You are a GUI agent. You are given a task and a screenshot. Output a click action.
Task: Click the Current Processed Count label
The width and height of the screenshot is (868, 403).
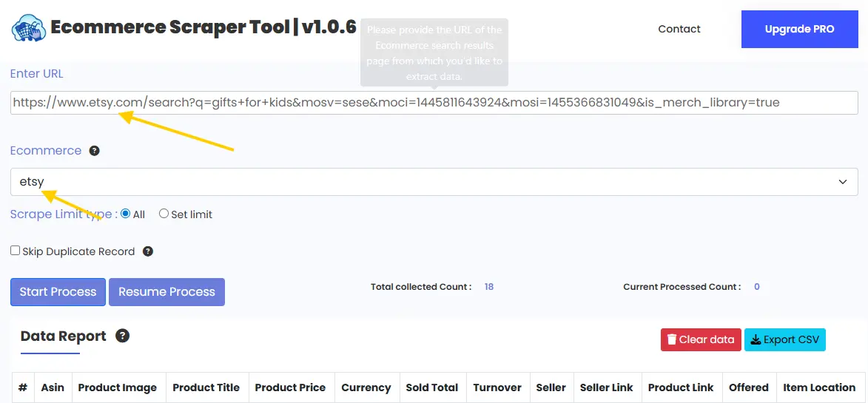pos(682,287)
